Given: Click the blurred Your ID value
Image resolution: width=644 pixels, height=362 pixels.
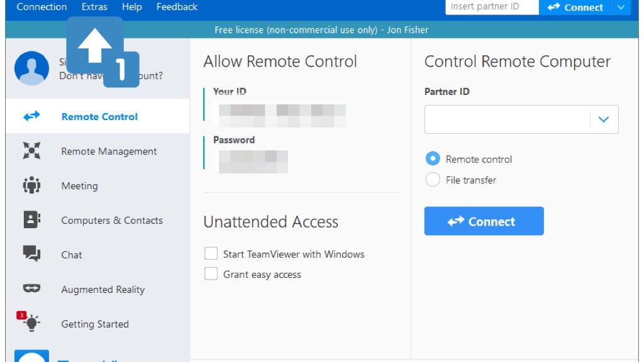Looking at the screenshot, I should point(282,116).
